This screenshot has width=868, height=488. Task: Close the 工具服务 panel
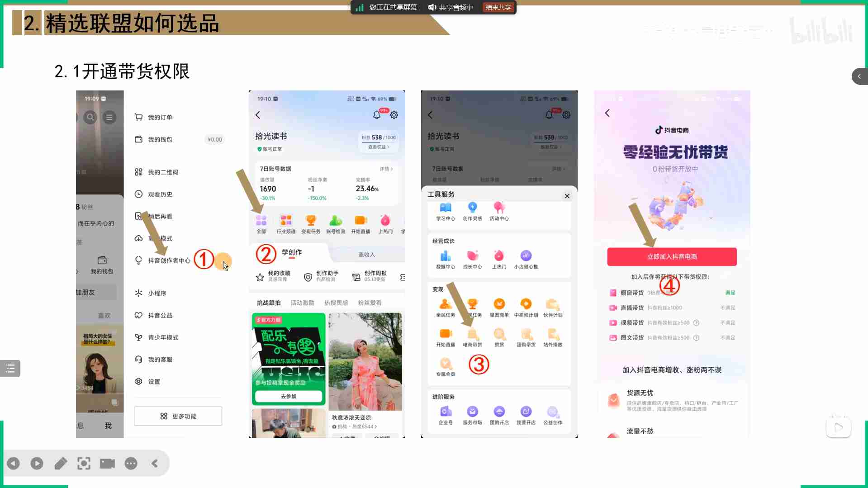click(x=567, y=196)
